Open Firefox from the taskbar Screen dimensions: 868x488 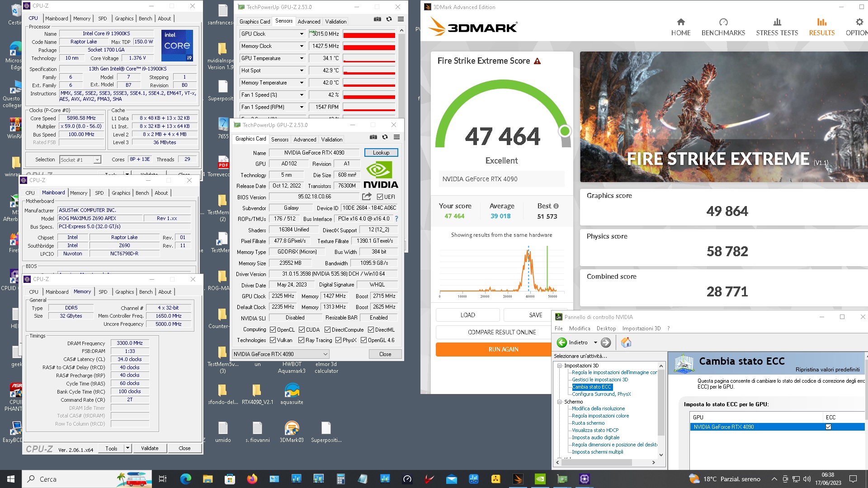pos(252,479)
